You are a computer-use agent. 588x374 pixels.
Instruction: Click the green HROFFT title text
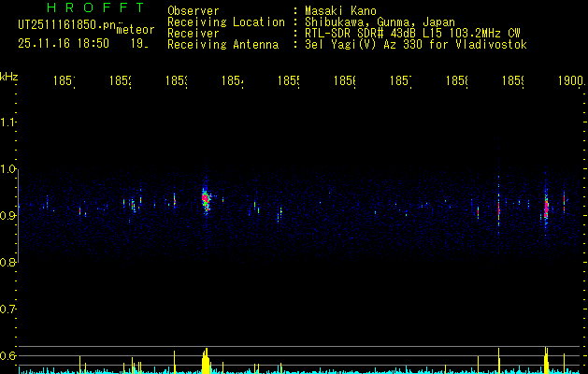point(96,7)
